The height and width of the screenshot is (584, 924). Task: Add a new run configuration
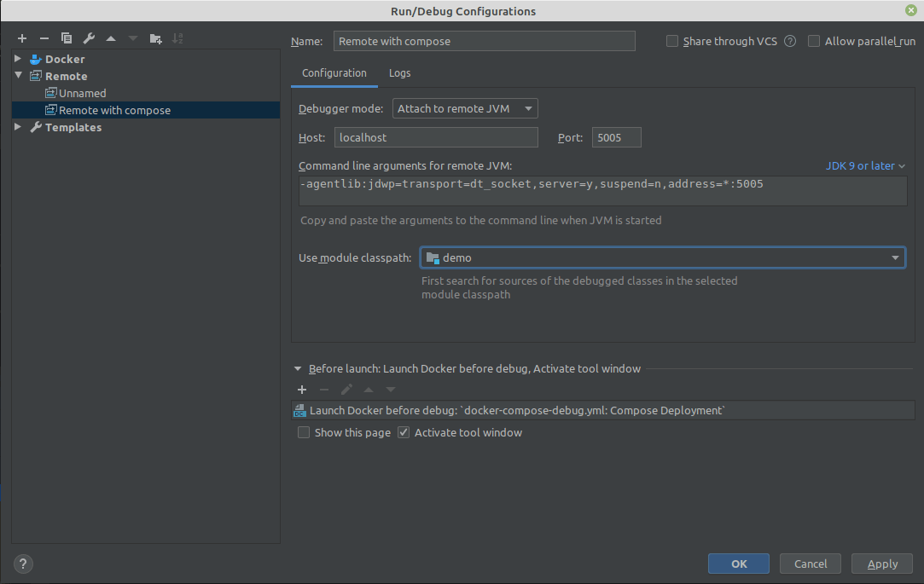(x=21, y=38)
